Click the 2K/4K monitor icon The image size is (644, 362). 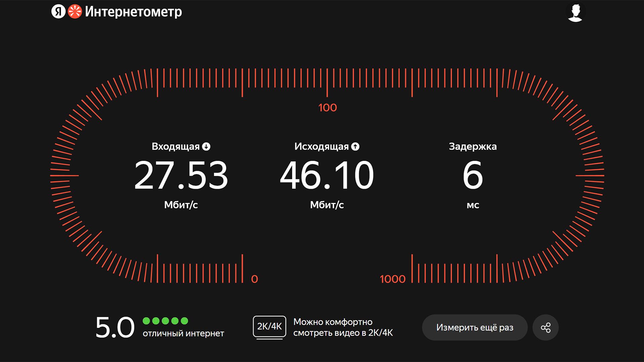(x=269, y=327)
